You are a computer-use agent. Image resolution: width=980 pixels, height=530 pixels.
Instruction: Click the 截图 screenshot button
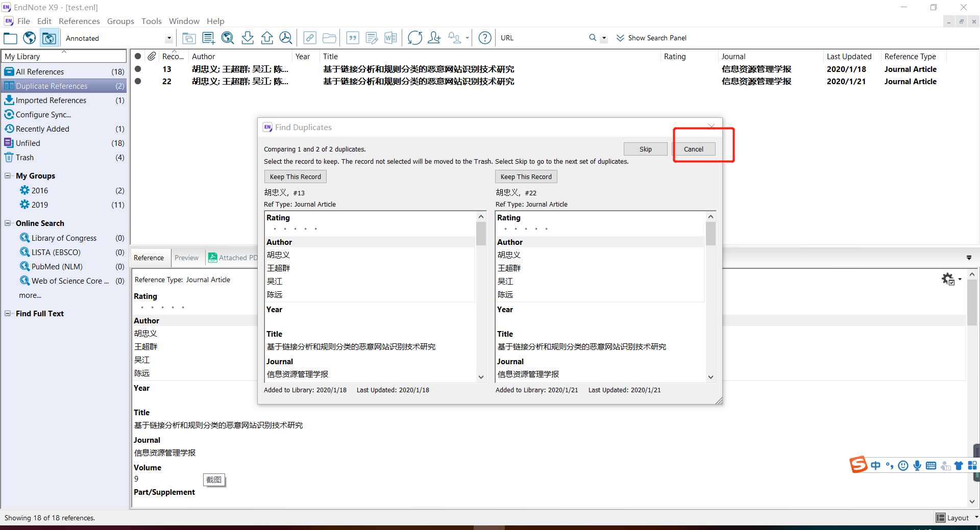click(214, 479)
